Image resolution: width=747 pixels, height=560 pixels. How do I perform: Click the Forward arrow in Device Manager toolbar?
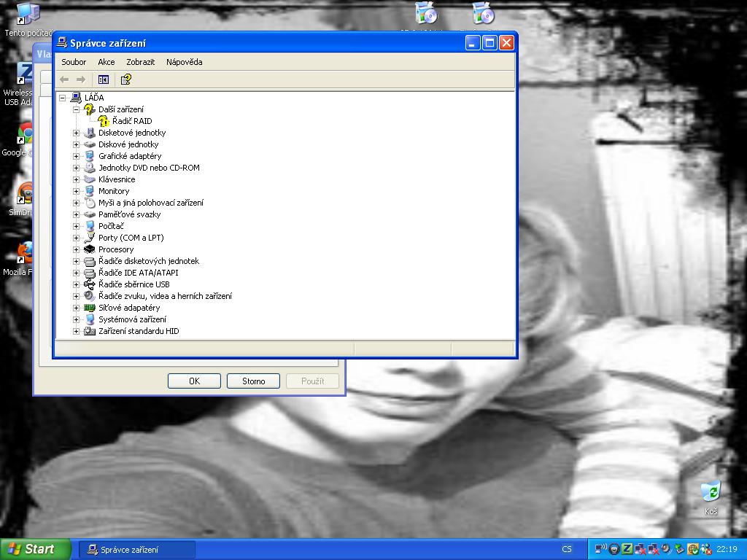click(81, 79)
